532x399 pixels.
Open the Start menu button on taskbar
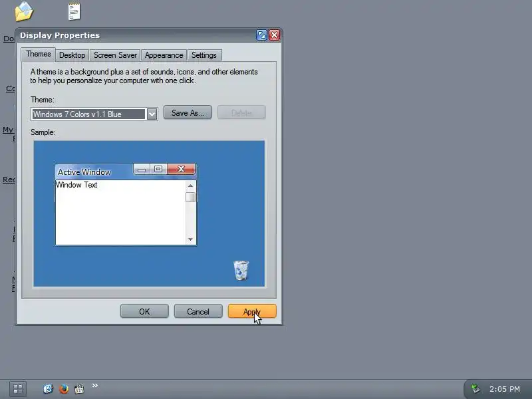point(18,389)
